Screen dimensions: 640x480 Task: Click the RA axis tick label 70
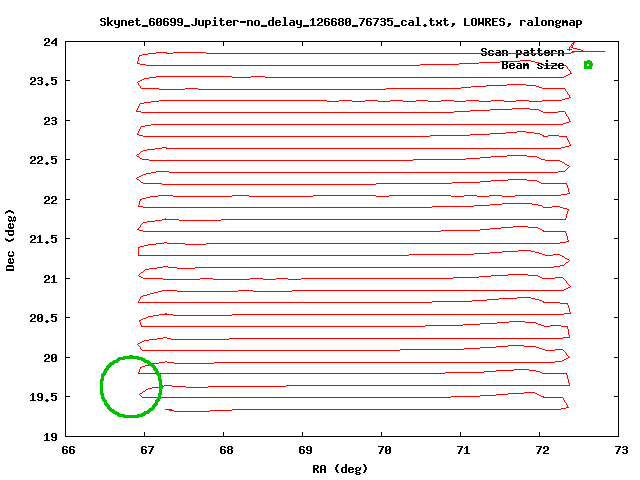384,450
